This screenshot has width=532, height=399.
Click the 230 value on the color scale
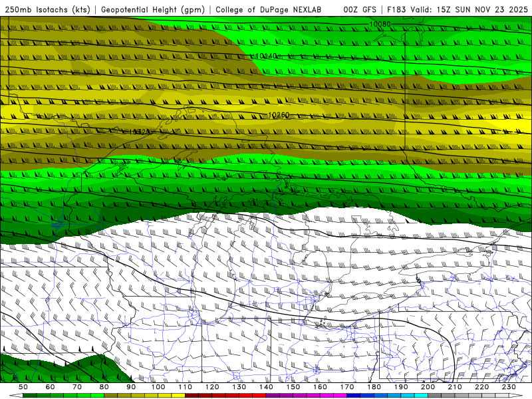pos(509,387)
